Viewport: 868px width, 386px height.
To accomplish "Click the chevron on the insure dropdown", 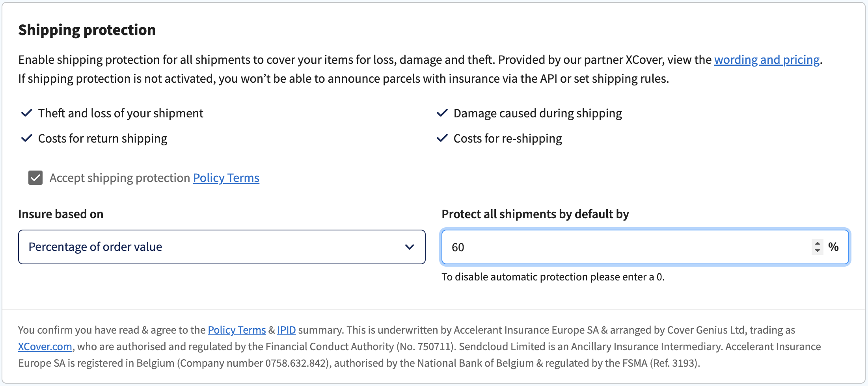I will tap(410, 247).
